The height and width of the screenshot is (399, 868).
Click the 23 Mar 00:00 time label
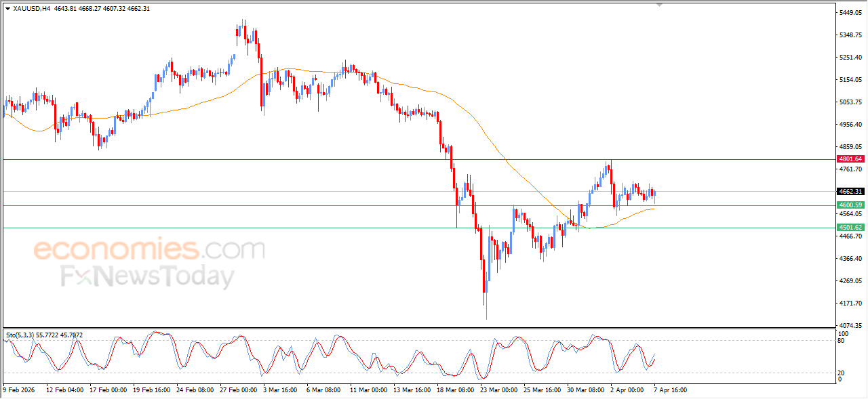coord(498,390)
